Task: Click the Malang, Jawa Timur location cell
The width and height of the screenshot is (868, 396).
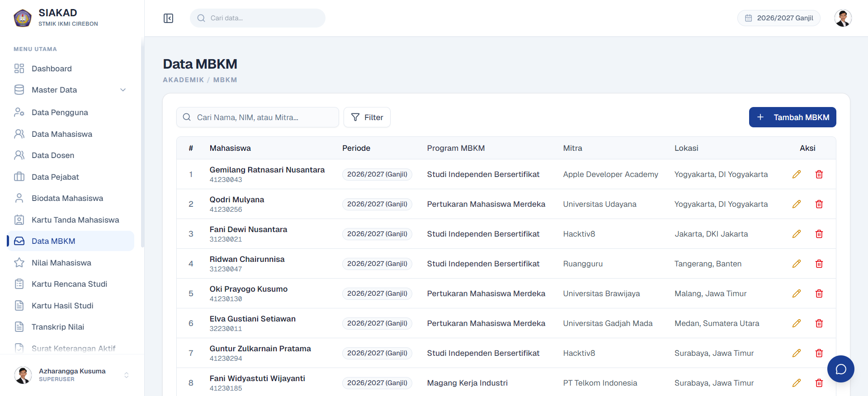Action: 710,294
